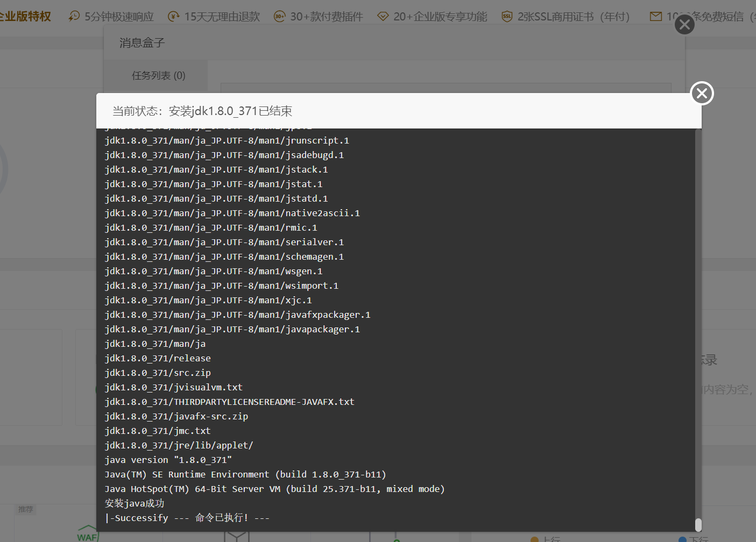Click log line ending 'wsimport.1'
This screenshot has height=542, width=756.
pyautogui.click(x=221, y=286)
